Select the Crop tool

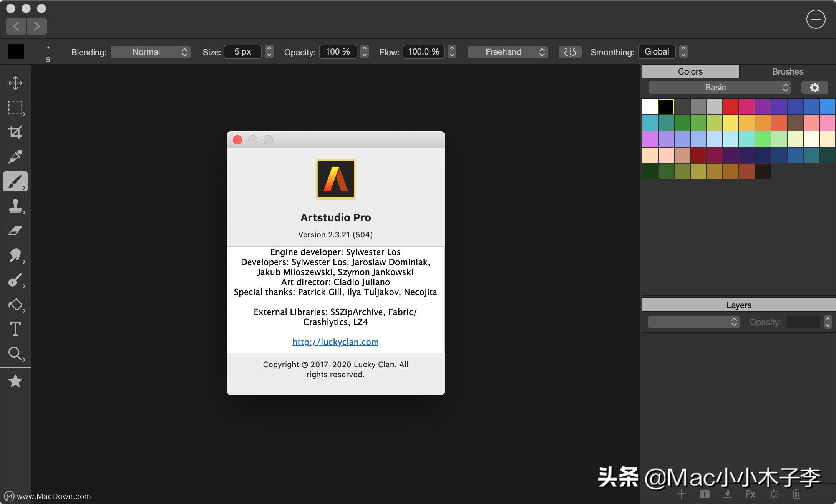pyautogui.click(x=15, y=132)
